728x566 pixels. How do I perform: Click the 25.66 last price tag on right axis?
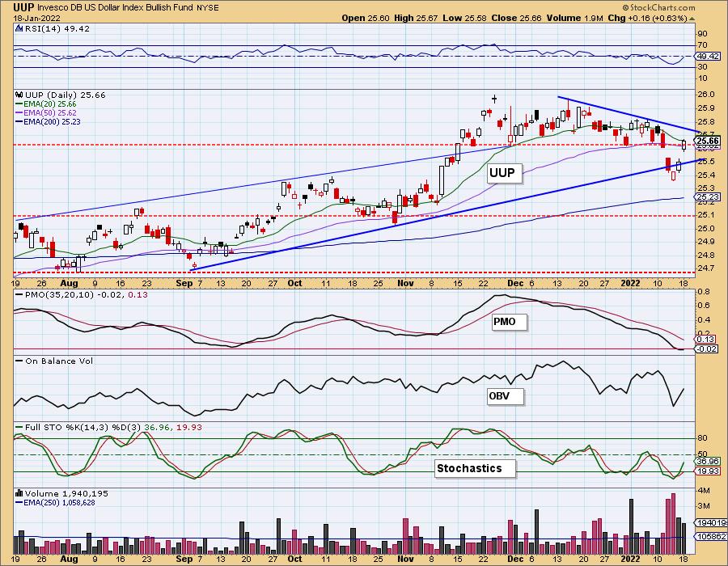pyautogui.click(x=708, y=141)
